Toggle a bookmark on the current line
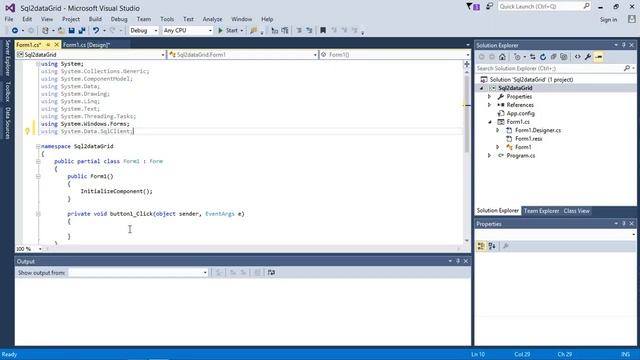Viewport: 640px width, 360px height. click(x=323, y=31)
